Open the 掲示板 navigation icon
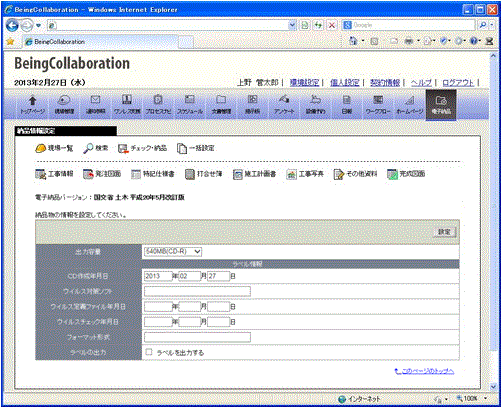The height and width of the screenshot is (408, 502). 252,105
